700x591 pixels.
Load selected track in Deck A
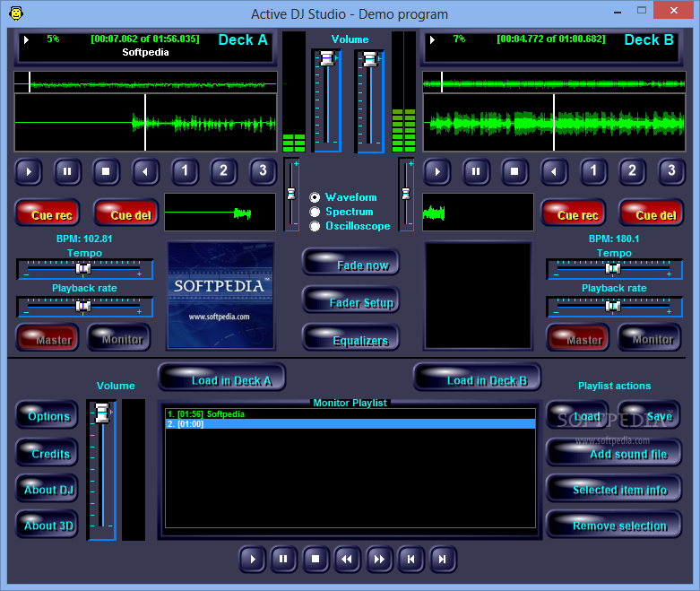pyautogui.click(x=222, y=378)
